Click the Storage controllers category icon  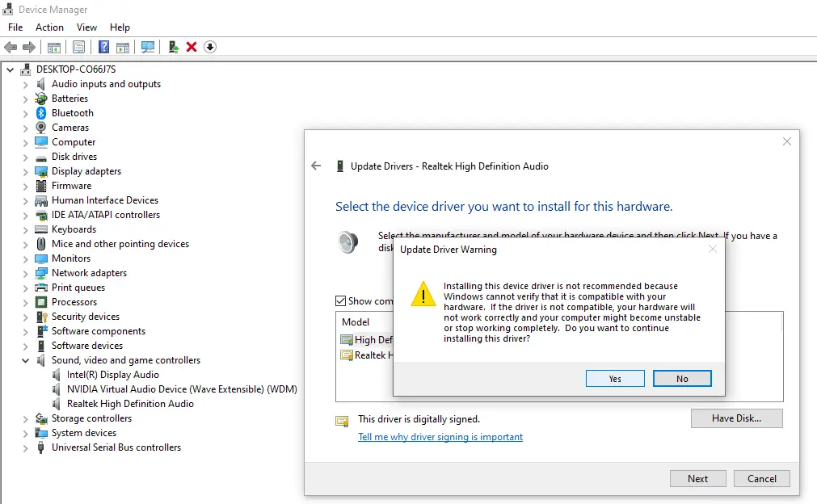coord(40,418)
